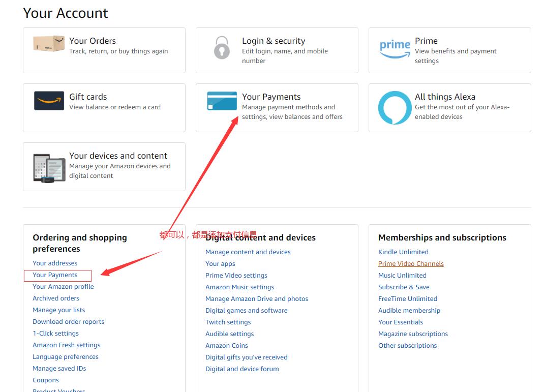The width and height of the screenshot is (545, 392).
Task: Click the Your Orders box icon
Action: point(49,44)
